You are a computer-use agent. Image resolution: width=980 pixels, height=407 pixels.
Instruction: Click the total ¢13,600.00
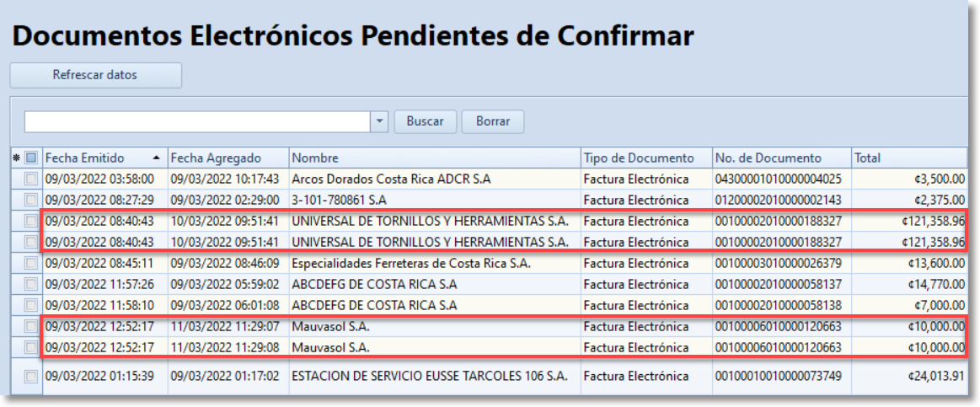(936, 263)
